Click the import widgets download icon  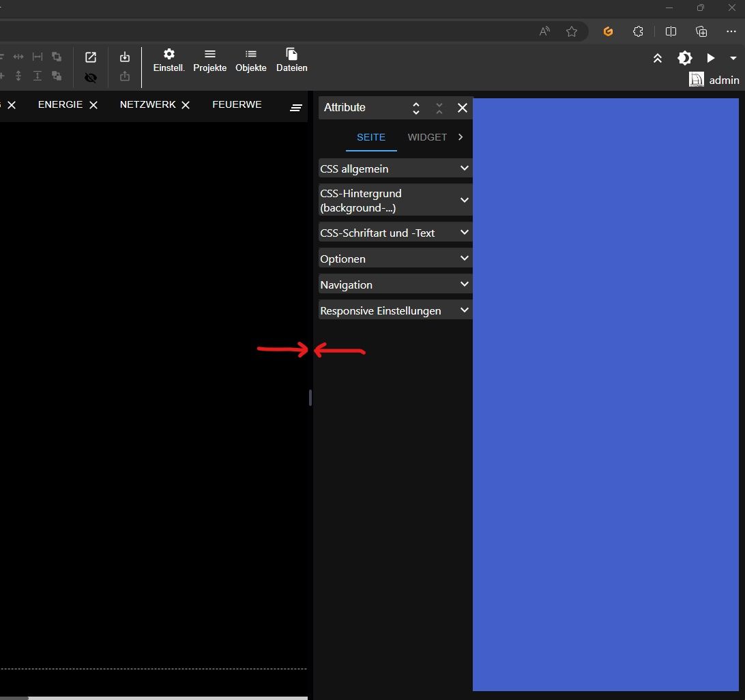pyautogui.click(x=124, y=57)
